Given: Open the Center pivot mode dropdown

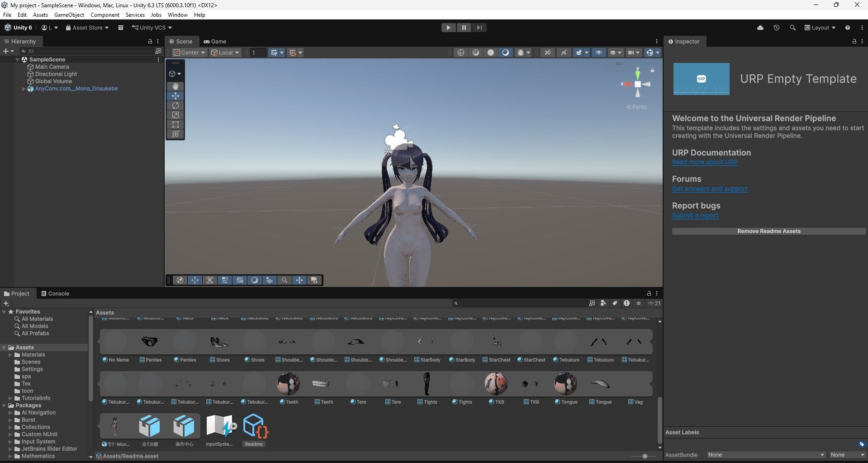Looking at the screenshot, I should coord(190,53).
